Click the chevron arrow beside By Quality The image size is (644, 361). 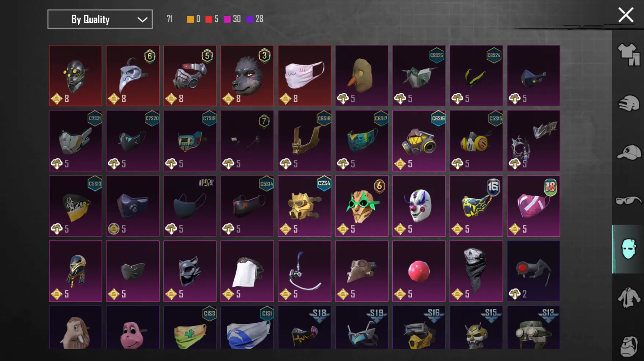142,19
